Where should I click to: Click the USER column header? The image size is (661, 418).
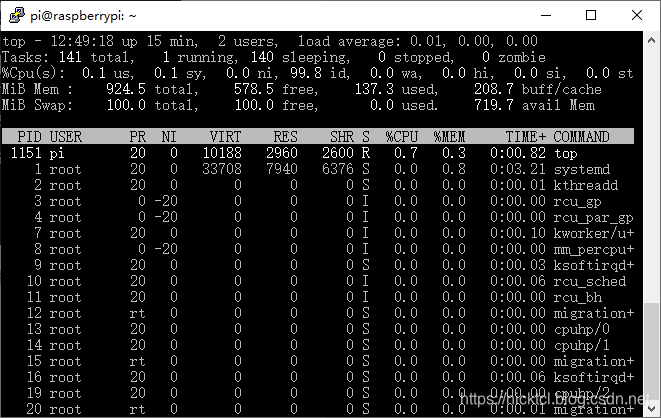(66, 137)
